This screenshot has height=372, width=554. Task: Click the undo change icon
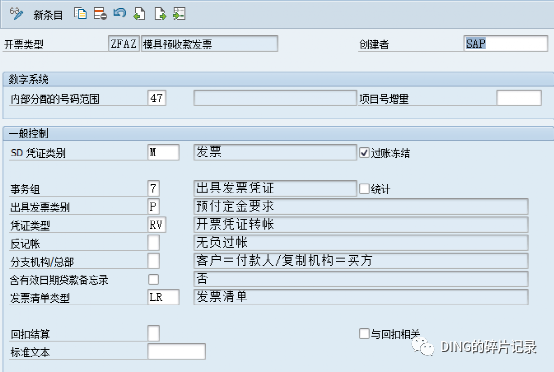120,13
